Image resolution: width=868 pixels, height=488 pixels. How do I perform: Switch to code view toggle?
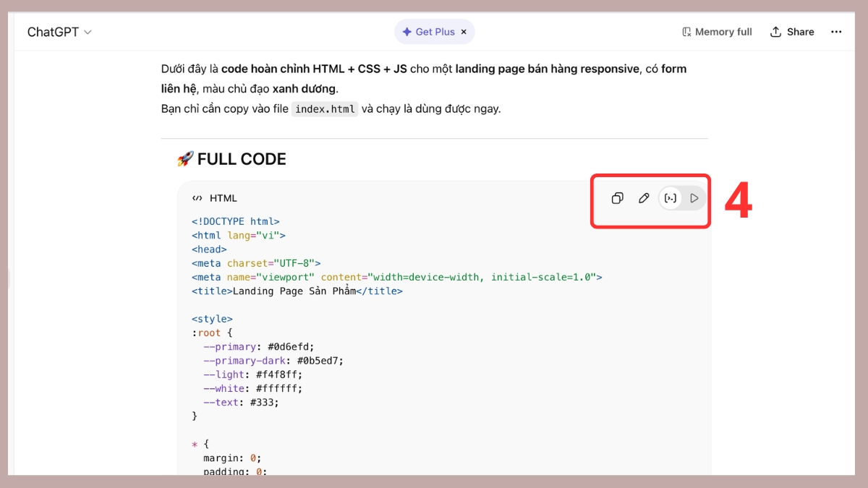(671, 198)
